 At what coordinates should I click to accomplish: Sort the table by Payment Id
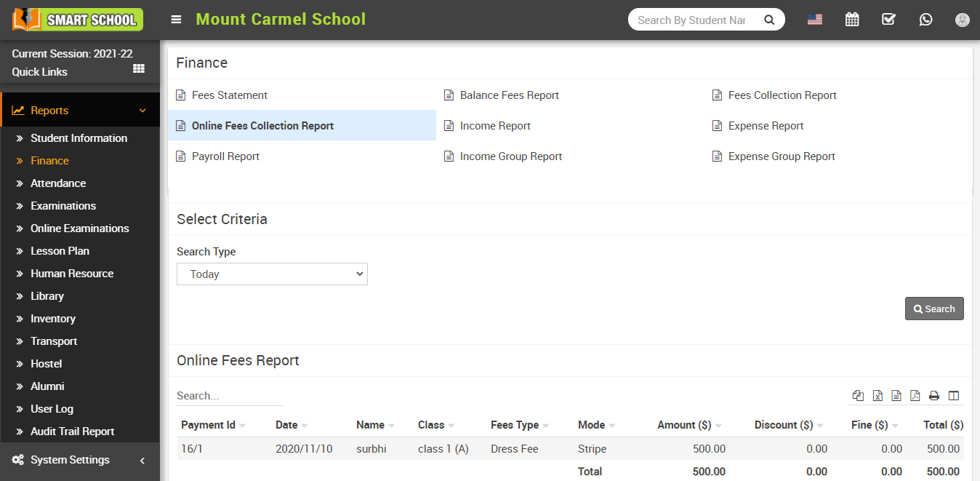pos(209,424)
